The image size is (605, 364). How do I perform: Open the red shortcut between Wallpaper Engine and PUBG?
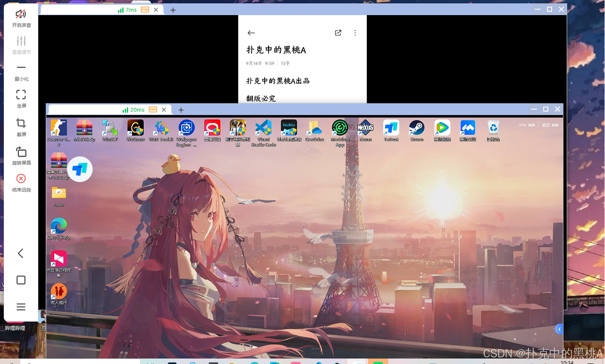click(x=212, y=131)
